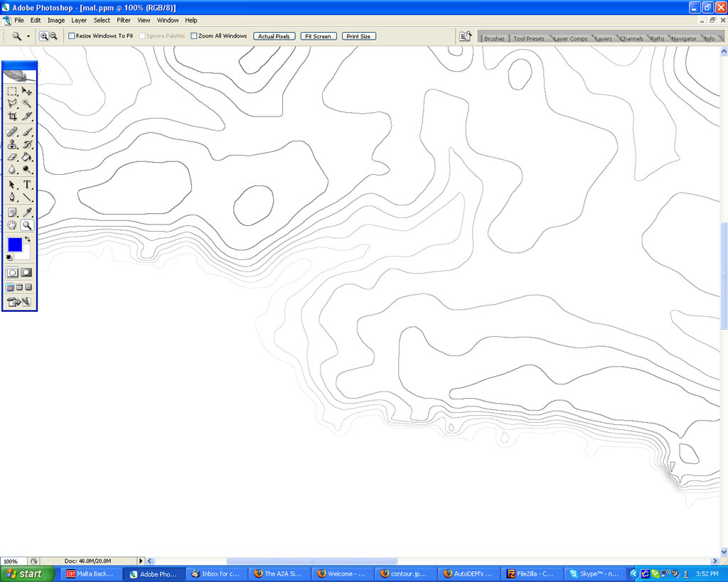Select Full Screen Mode with Menu Bar
Image resolution: width=728 pixels, height=582 pixels.
click(x=19, y=287)
